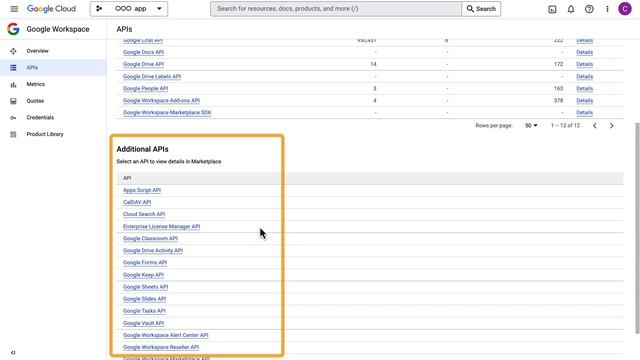Open Google Workspace Marketplace SDK link

(x=167, y=113)
